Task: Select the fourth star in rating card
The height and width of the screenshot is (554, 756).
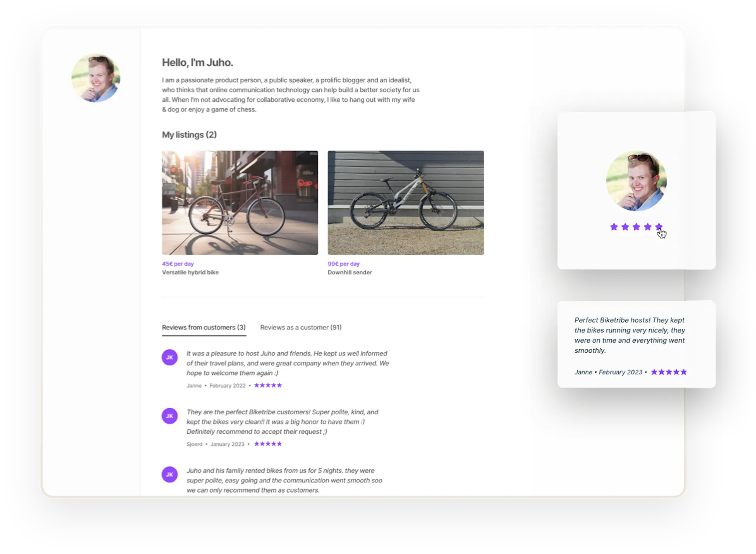Action: (647, 227)
